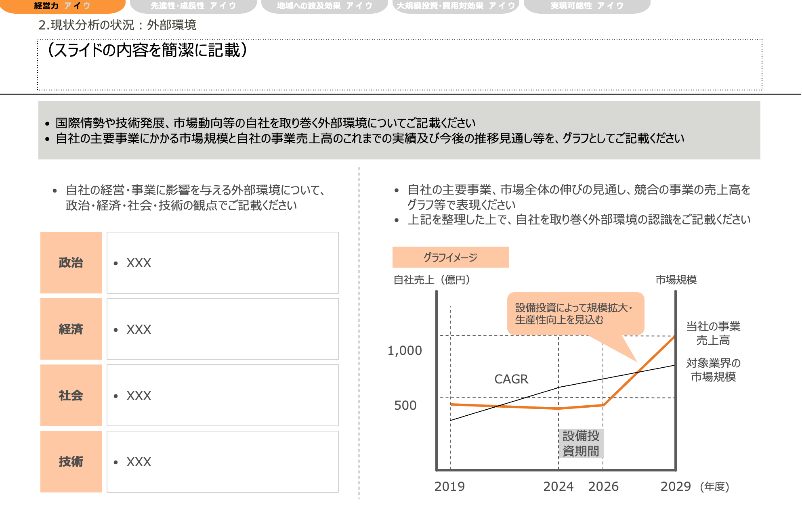Go to the 大規模投資·費用対効果 tab
The image size is (802, 532).
456,6
